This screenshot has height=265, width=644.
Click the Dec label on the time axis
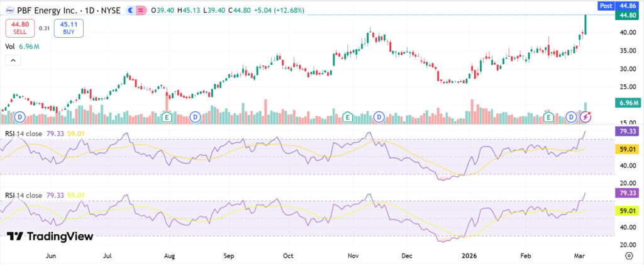pos(407,256)
